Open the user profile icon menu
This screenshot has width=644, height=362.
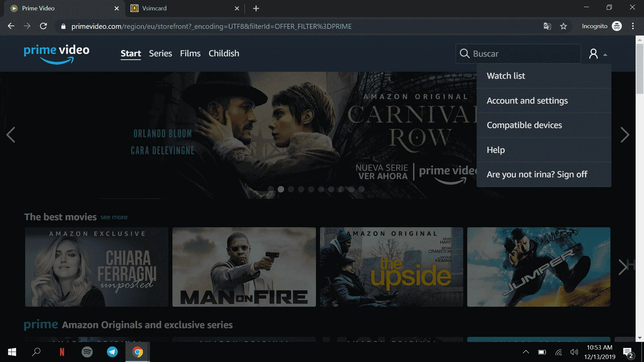[593, 54]
